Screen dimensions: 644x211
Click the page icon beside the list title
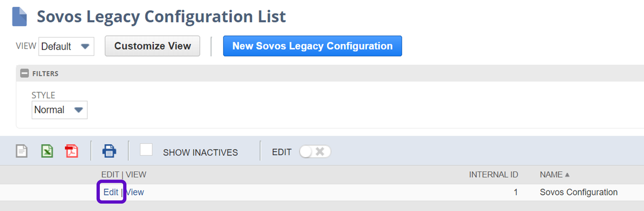pyautogui.click(x=19, y=17)
